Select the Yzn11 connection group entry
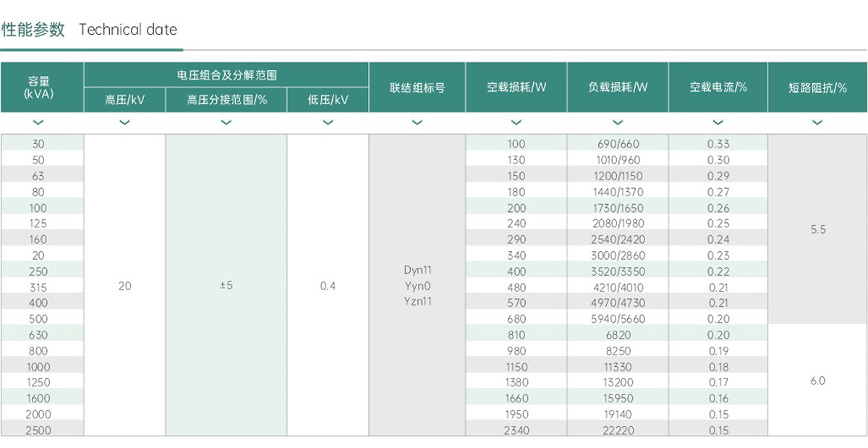The image size is (868, 448). click(417, 302)
